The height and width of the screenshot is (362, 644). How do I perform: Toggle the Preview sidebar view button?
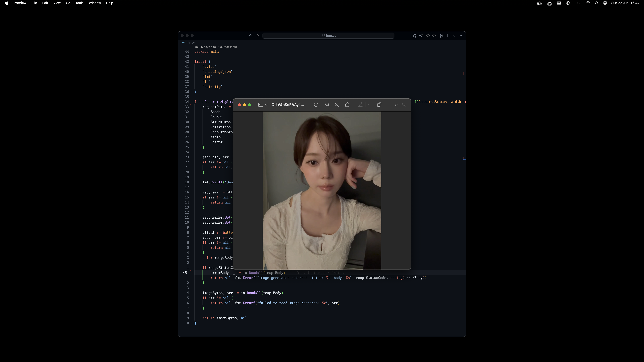pos(260,105)
